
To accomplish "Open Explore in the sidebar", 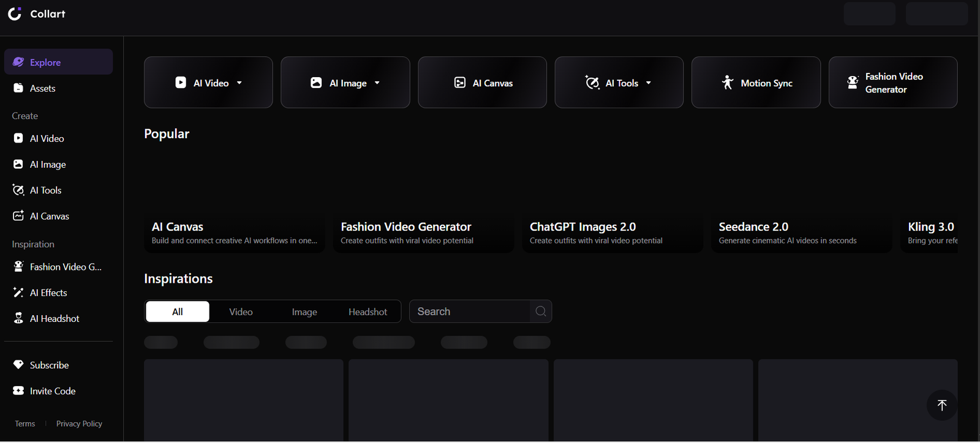I will tap(58, 62).
